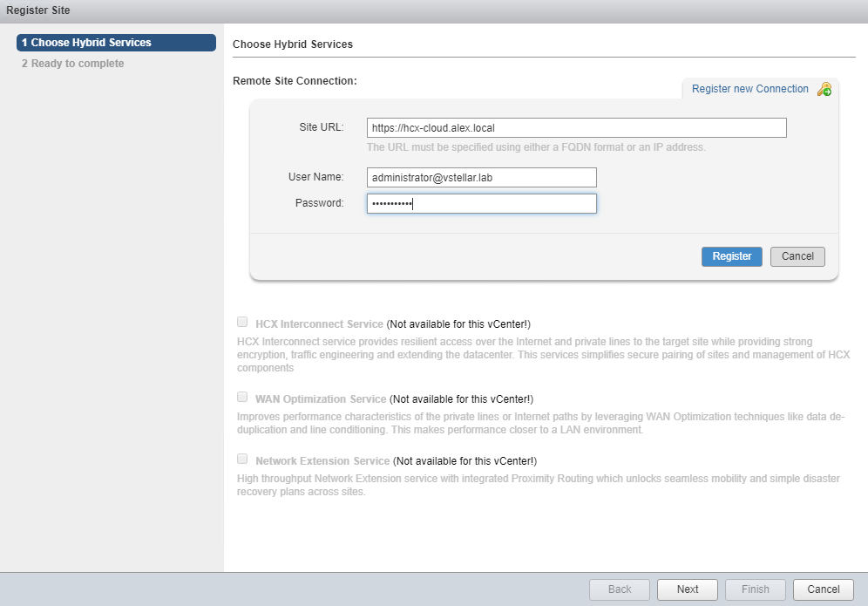Click the Password input field
868x606 pixels.
pos(481,203)
